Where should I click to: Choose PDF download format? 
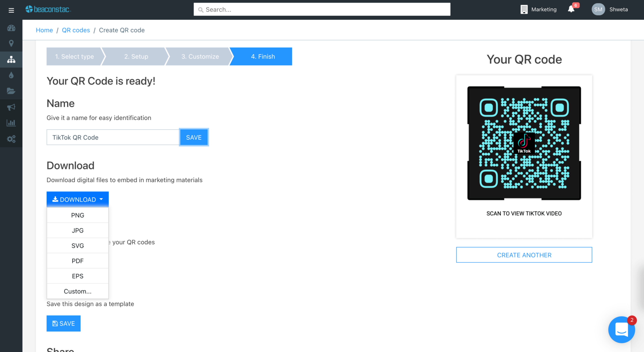pyautogui.click(x=77, y=261)
